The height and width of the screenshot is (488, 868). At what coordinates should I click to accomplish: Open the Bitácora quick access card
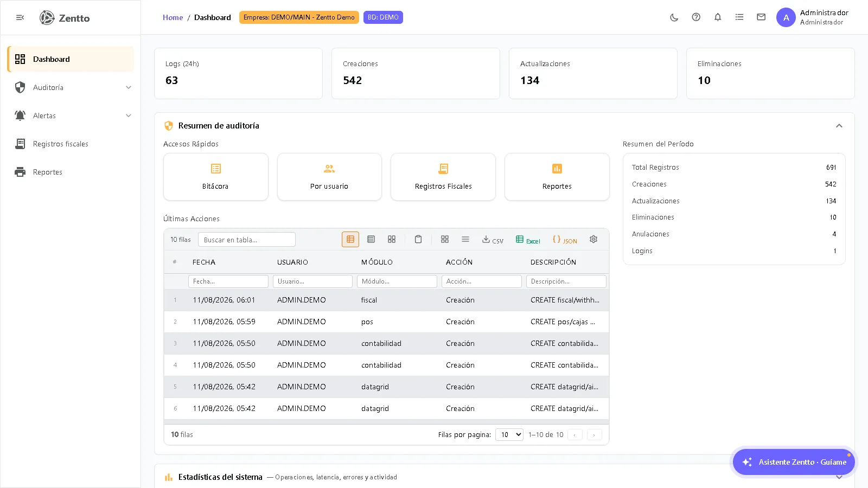tap(216, 177)
